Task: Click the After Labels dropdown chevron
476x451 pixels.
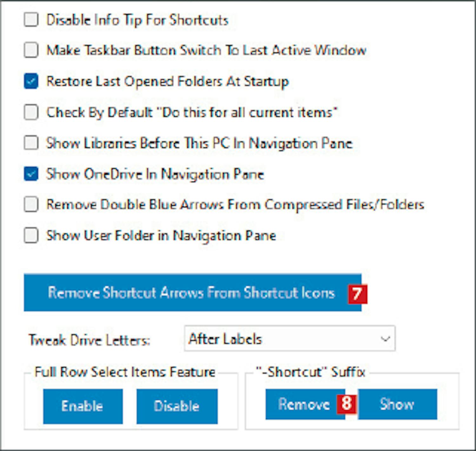Action: (x=385, y=339)
